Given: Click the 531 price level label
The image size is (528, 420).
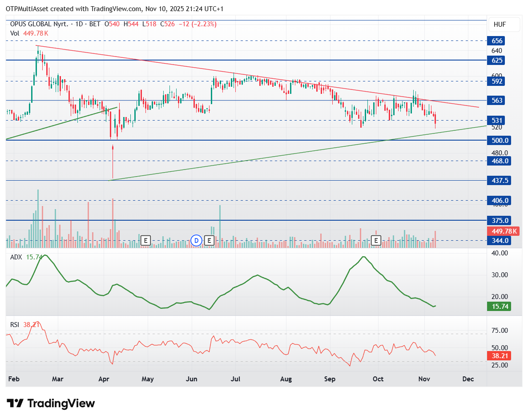Looking at the screenshot, I should click(x=497, y=121).
